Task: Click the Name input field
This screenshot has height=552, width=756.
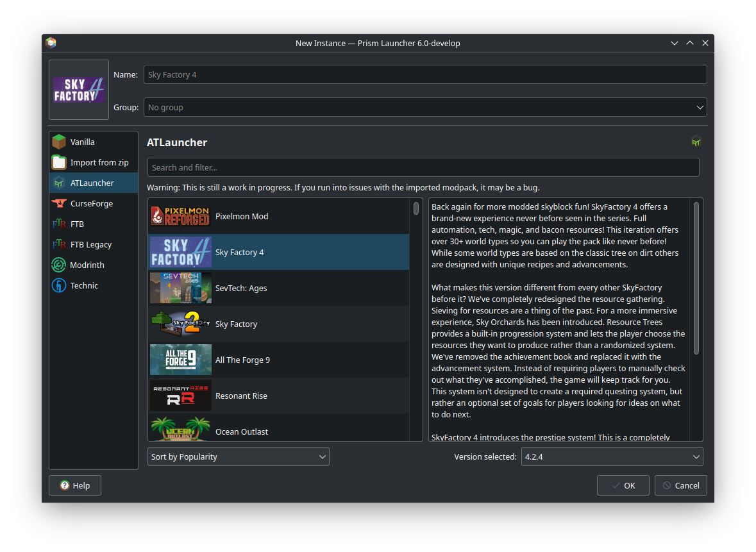Action: 425,75
